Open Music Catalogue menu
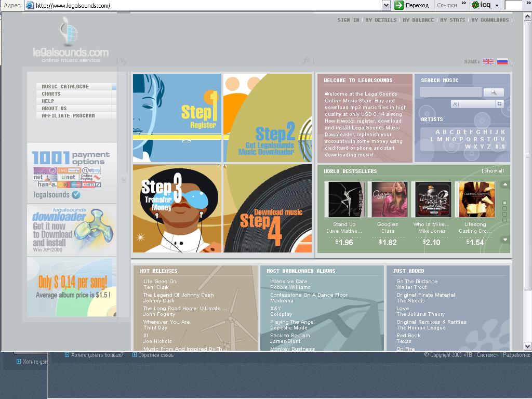 coord(65,87)
